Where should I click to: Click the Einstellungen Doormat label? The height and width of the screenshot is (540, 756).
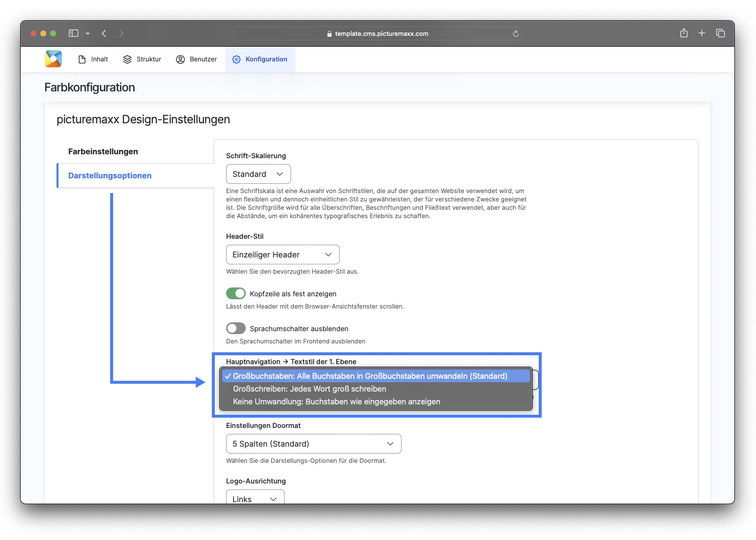click(263, 426)
